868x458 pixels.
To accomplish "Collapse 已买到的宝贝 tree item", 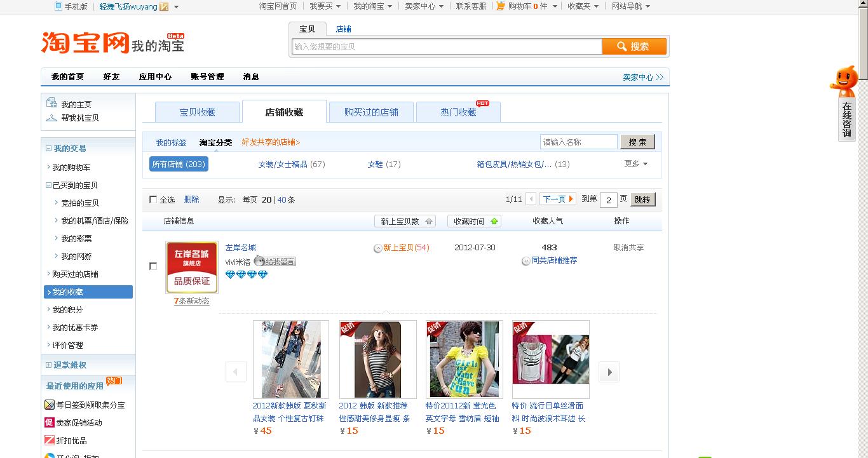I will tap(48, 185).
